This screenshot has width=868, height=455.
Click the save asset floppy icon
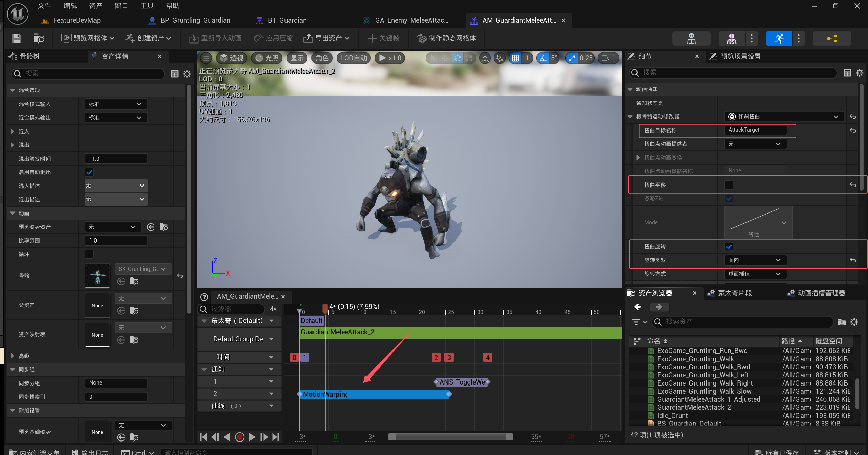pyautogui.click(x=17, y=38)
